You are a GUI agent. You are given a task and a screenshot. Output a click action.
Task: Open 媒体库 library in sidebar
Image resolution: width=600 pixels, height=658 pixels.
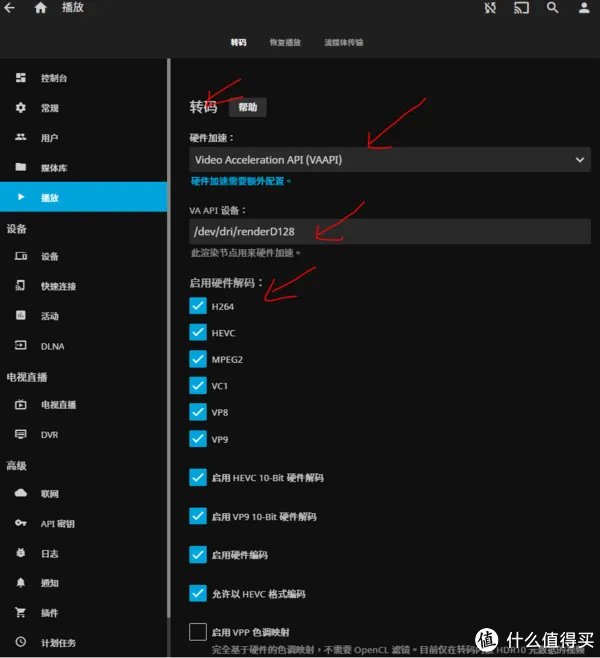tap(54, 167)
